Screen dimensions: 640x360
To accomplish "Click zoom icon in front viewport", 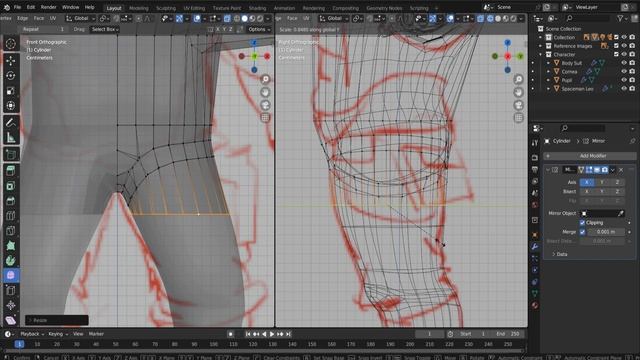I will [265, 79].
